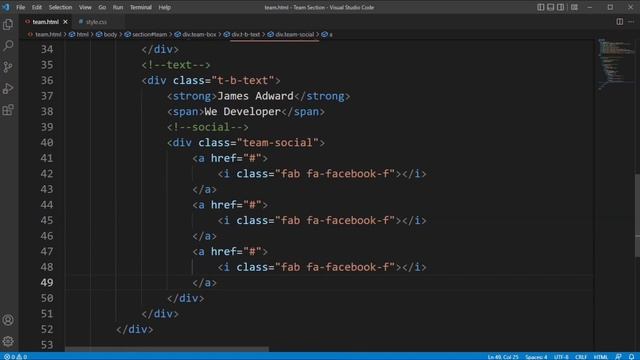Open the Edit menu
The image size is (640, 360).
click(37, 7)
